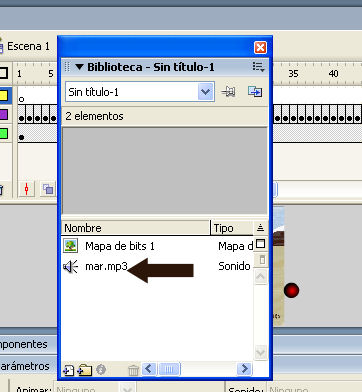
Task: Toggle show all layers as outlines
Action: coord(3,73)
